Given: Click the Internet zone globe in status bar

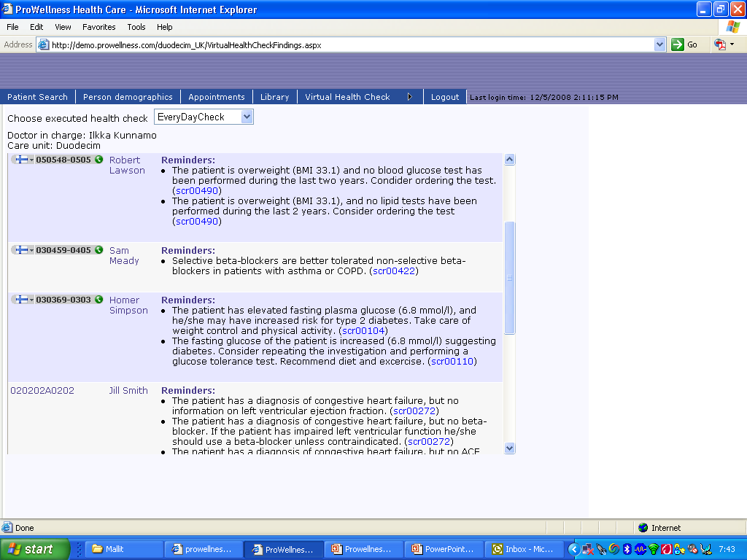Looking at the screenshot, I should click(x=643, y=528).
